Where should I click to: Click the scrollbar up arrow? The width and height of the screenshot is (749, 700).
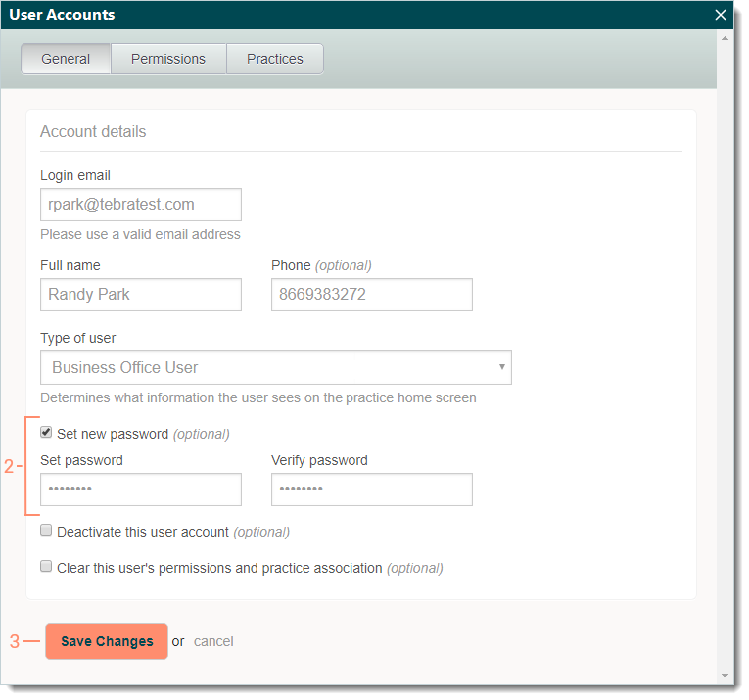[725, 38]
